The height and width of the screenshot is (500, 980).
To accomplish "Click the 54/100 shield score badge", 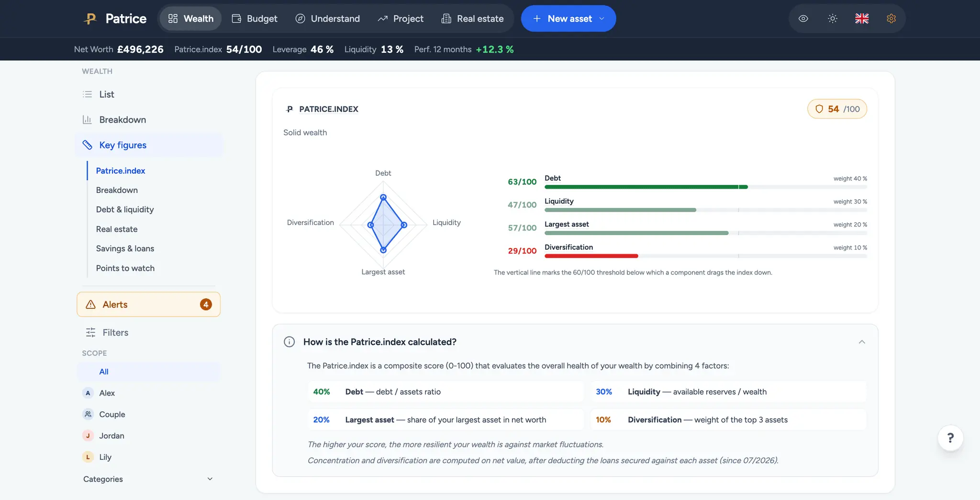I will click(837, 109).
